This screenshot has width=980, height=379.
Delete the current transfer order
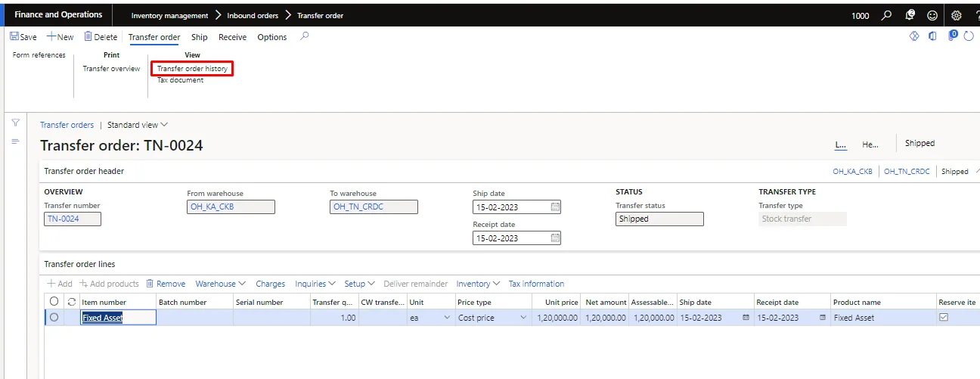(101, 37)
